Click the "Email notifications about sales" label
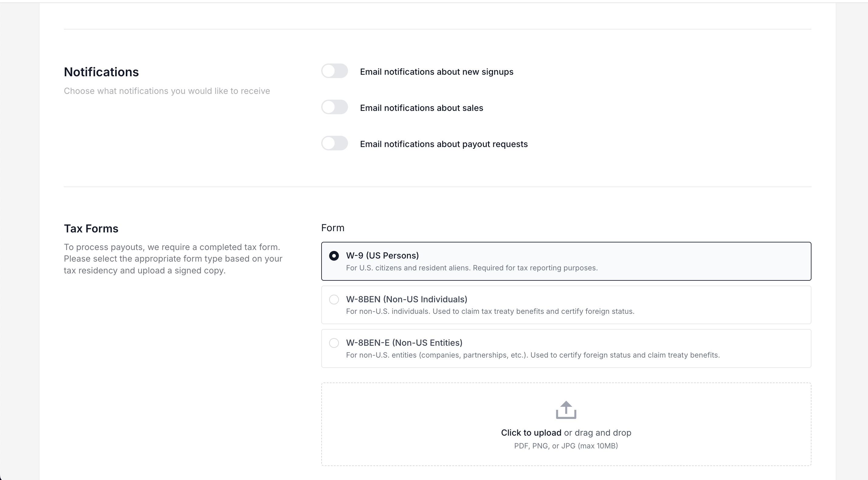This screenshot has height=480, width=868. click(422, 108)
